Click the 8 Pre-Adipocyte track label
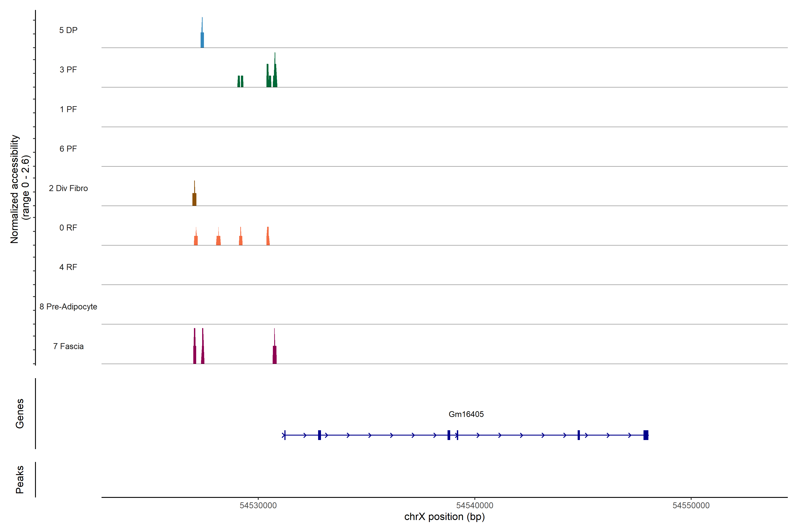The height and width of the screenshot is (532, 798). click(x=68, y=307)
